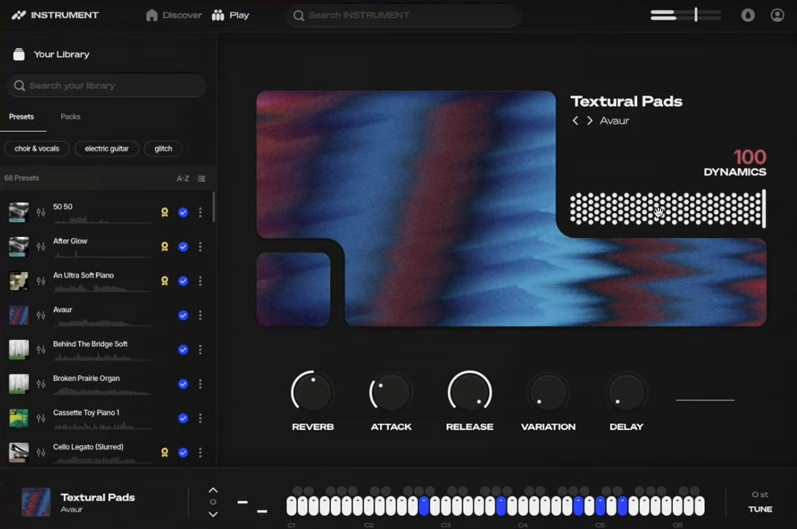Click the Variation knob
Image resolution: width=797 pixels, height=529 pixels.
548,392
